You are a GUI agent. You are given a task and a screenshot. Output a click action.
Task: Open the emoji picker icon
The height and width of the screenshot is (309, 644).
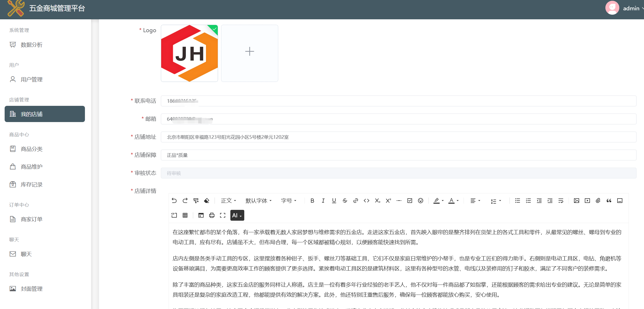coord(420,201)
